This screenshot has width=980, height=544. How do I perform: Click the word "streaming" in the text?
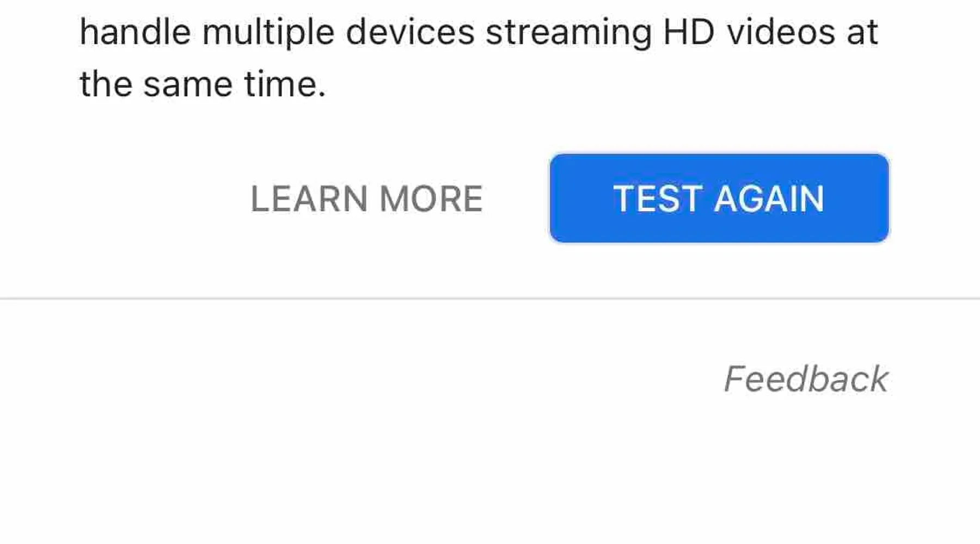[x=568, y=32]
